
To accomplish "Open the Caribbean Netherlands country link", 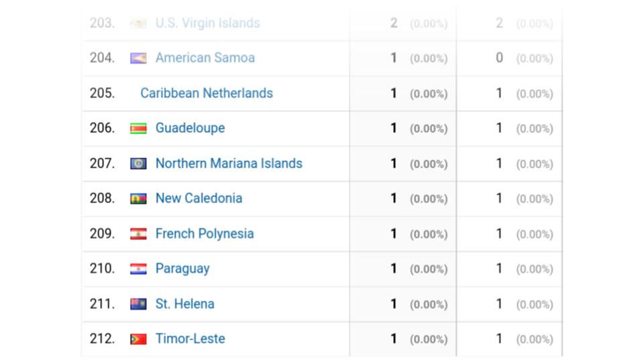I will 207,93.
